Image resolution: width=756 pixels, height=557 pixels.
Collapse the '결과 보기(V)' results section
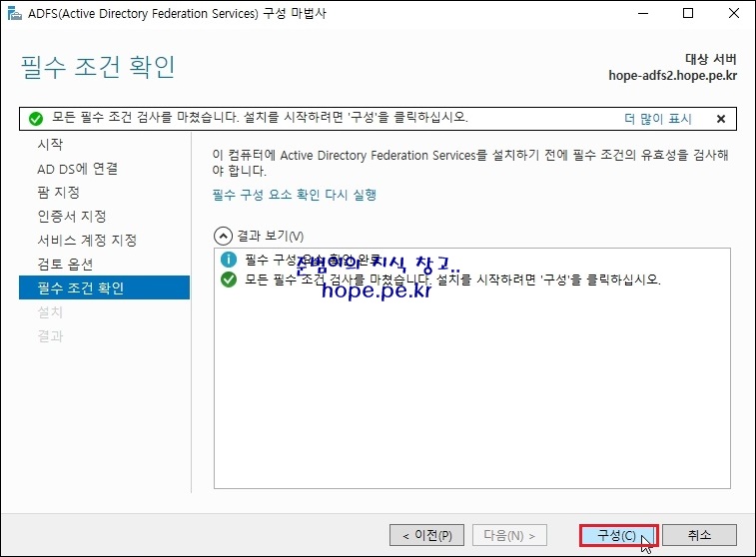(223, 237)
